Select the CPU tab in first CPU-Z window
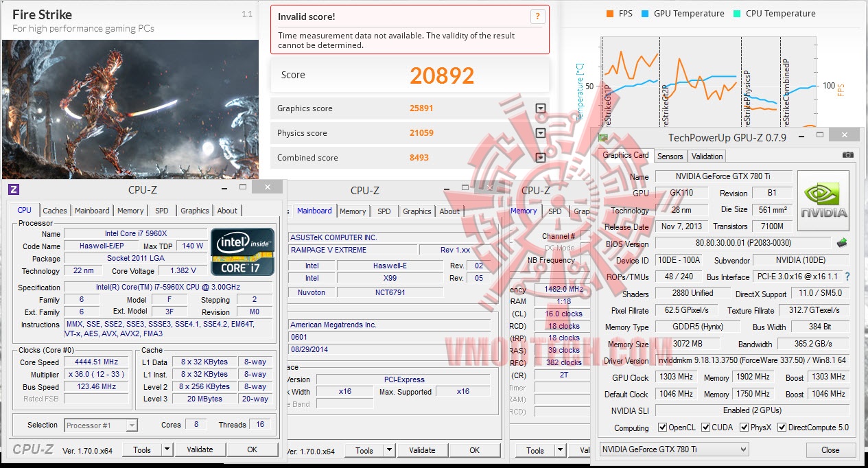 [x=25, y=210]
